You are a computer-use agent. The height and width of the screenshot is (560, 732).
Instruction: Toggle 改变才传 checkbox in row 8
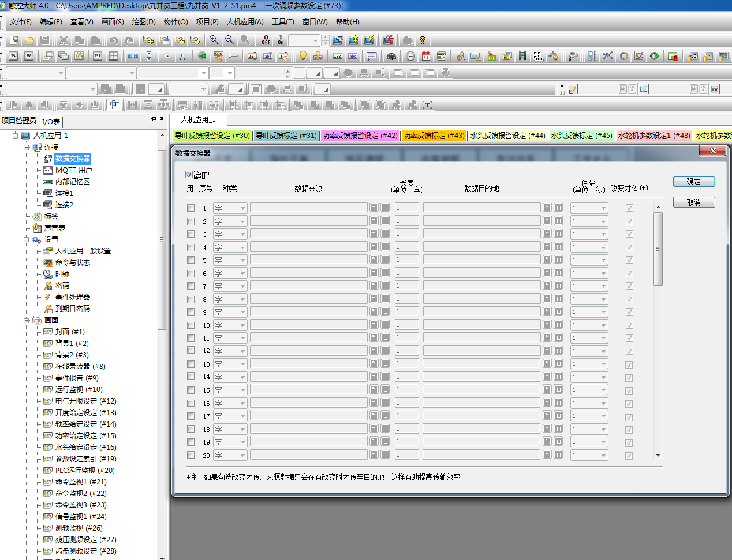(x=629, y=300)
